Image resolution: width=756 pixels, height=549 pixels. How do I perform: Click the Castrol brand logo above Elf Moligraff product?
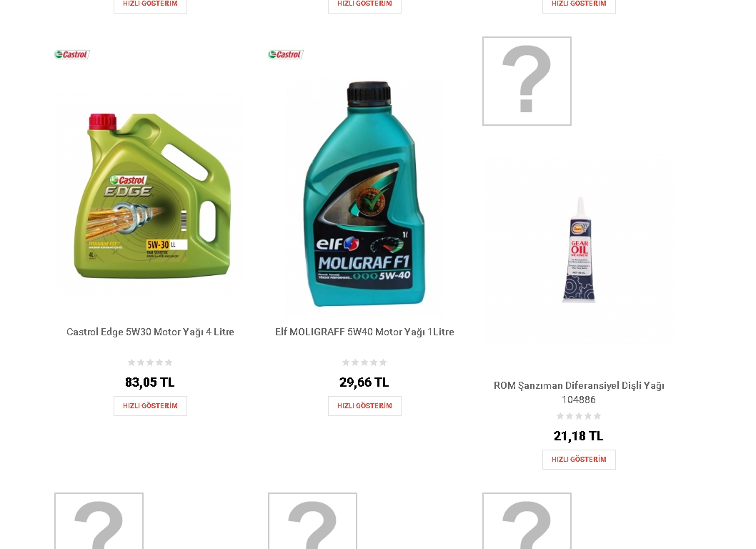286,54
